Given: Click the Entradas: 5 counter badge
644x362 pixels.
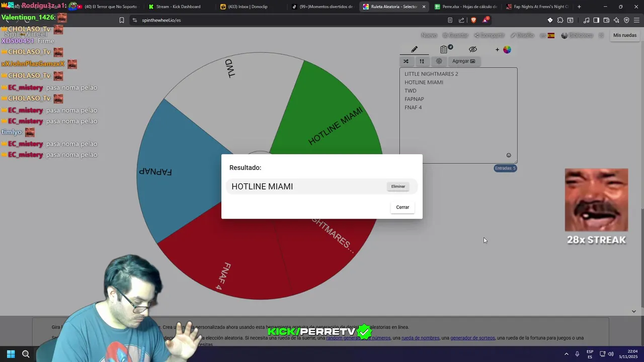Looking at the screenshot, I should point(505,168).
